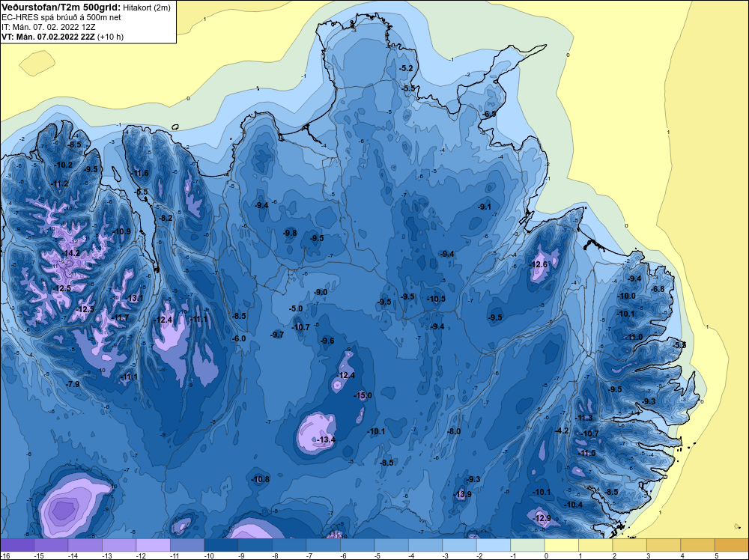Click the -7.9 temperature label
The width and height of the screenshot is (749, 560).
pos(73,384)
